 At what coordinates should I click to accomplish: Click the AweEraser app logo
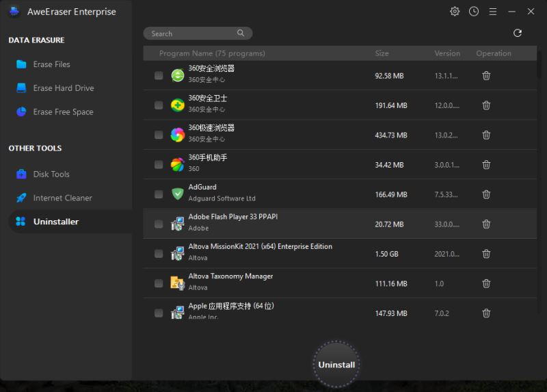pos(14,12)
